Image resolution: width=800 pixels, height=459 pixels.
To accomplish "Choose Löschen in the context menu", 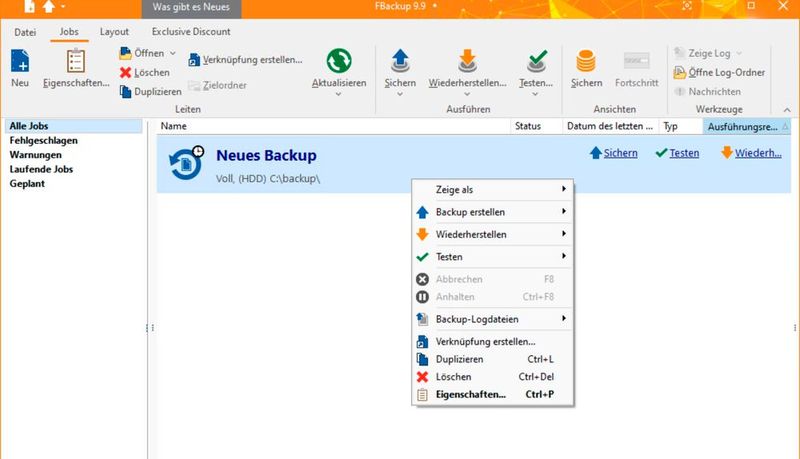I will pos(493,377).
